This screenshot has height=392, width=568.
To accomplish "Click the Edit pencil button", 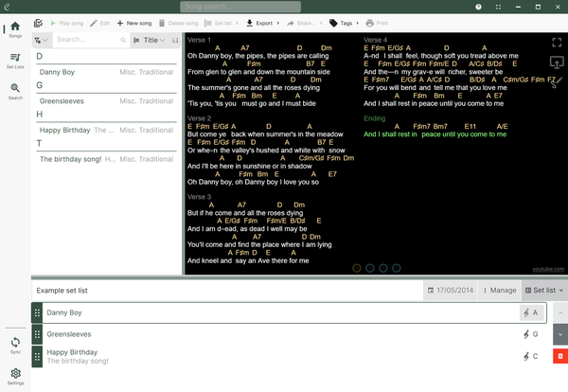I will (100, 23).
